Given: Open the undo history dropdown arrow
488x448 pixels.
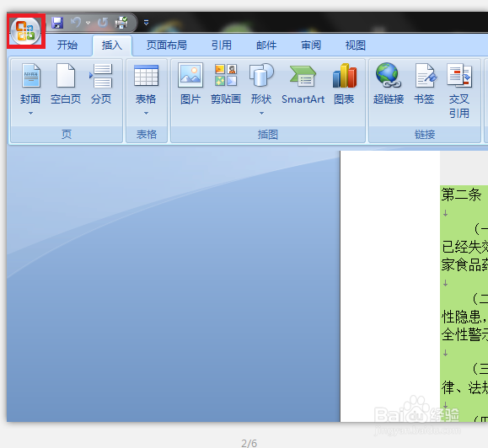Looking at the screenshot, I should [x=88, y=23].
